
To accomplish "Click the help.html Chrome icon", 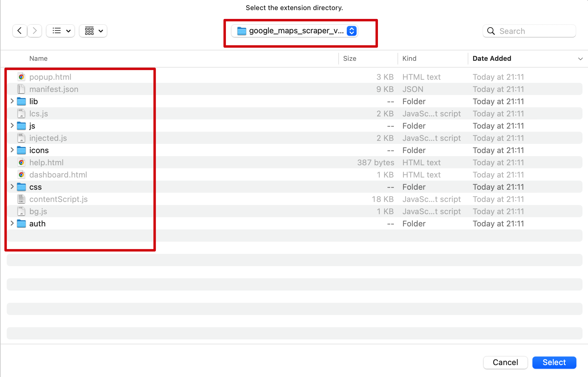I will (21, 162).
